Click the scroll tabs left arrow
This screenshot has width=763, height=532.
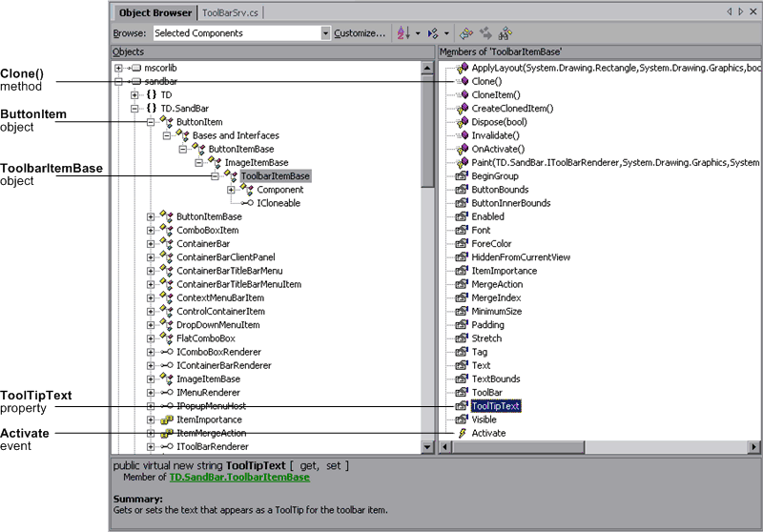coord(730,11)
